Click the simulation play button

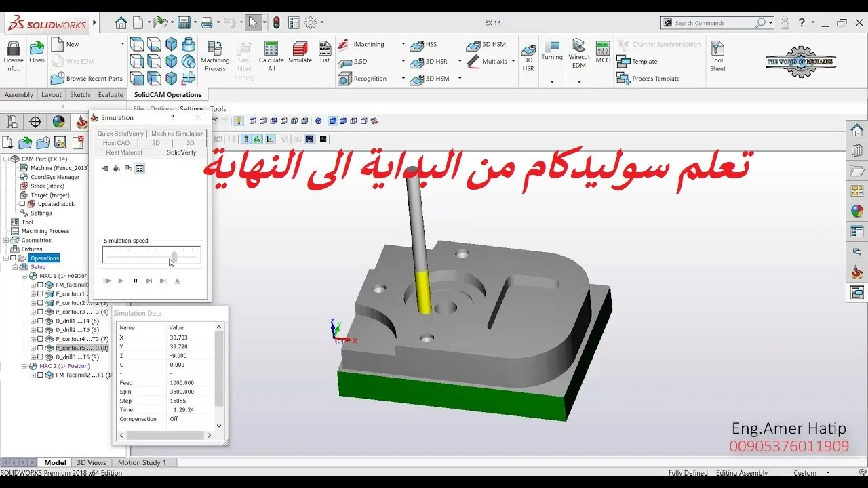click(121, 281)
